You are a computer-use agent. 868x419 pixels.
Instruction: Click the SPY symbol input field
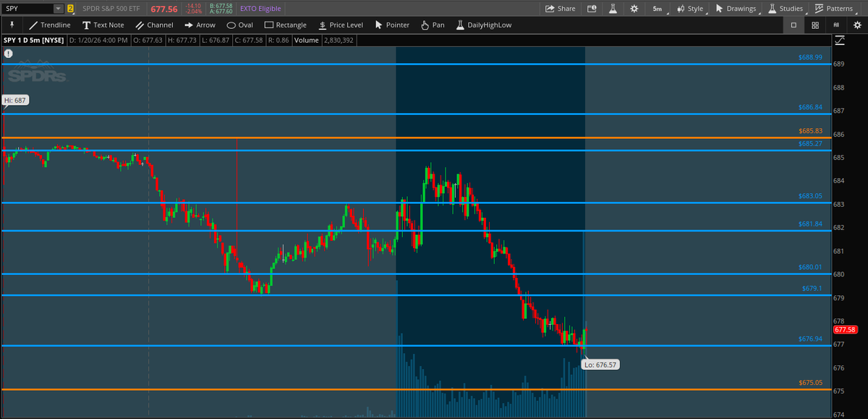pos(27,9)
